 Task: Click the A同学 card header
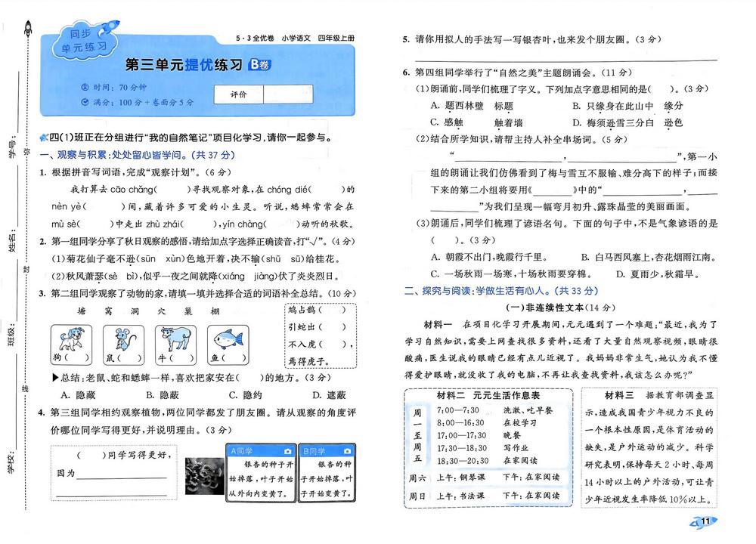pyautogui.click(x=261, y=451)
